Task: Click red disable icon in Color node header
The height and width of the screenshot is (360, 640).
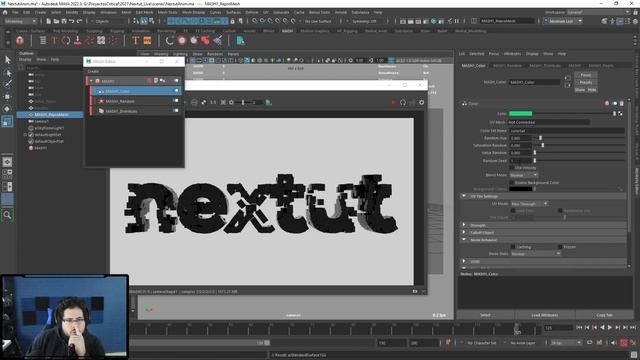Action: click(607, 104)
